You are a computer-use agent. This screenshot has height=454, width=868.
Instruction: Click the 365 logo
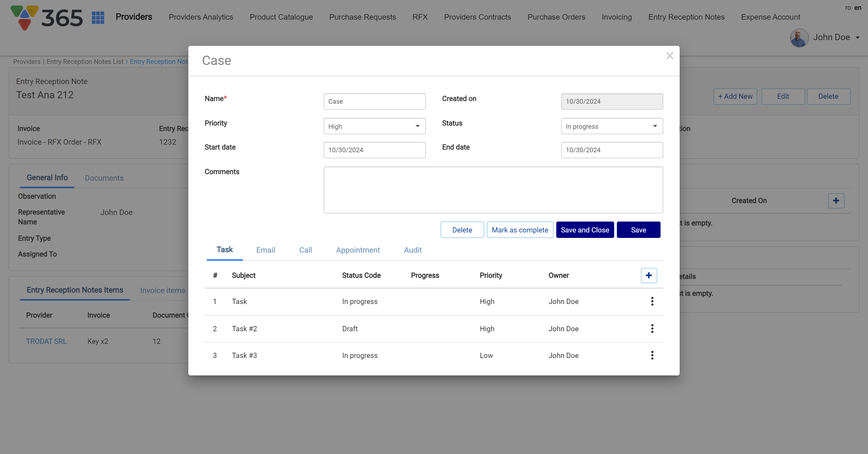(46, 17)
